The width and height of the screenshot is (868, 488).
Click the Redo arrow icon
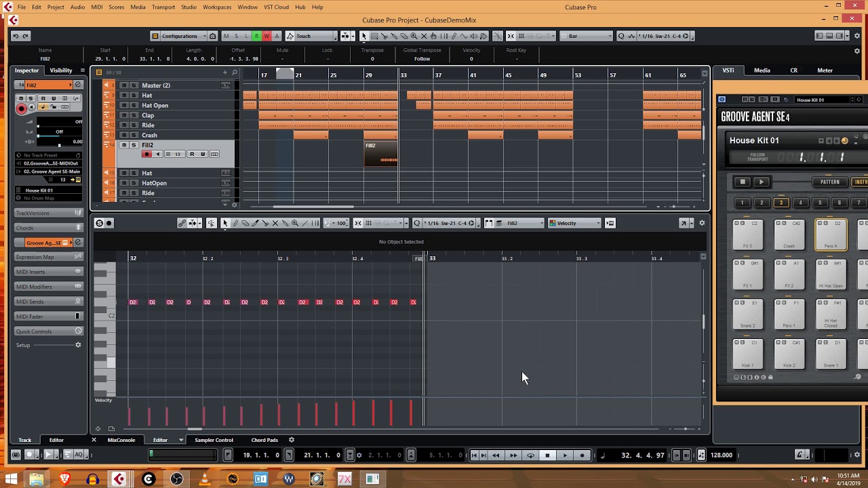(26, 36)
